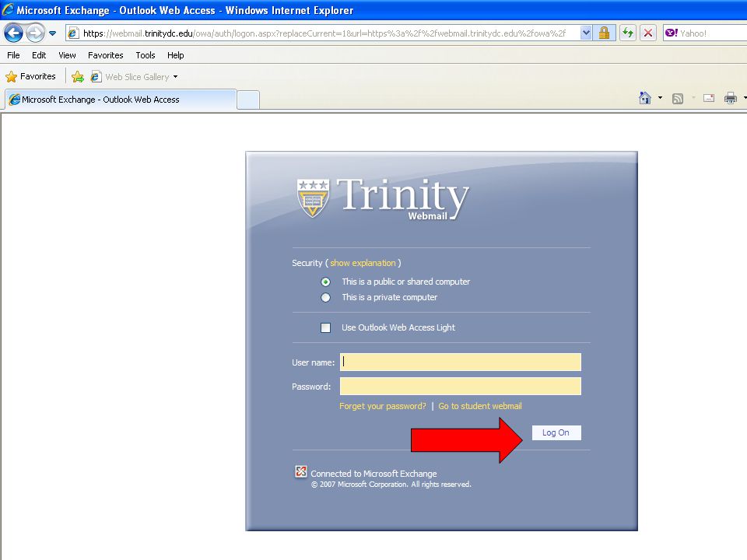Click the 'Security' label text
The width and height of the screenshot is (747, 560).
[x=307, y=263]
